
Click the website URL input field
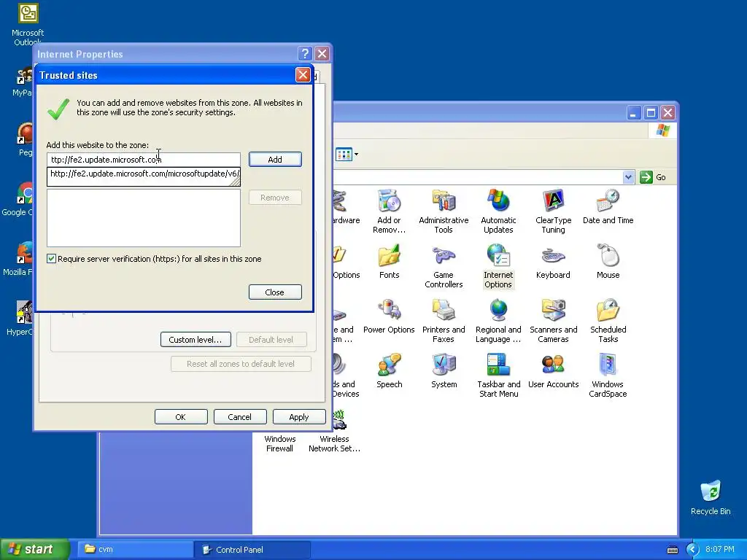pyautogui.click(x=144, y=160)
